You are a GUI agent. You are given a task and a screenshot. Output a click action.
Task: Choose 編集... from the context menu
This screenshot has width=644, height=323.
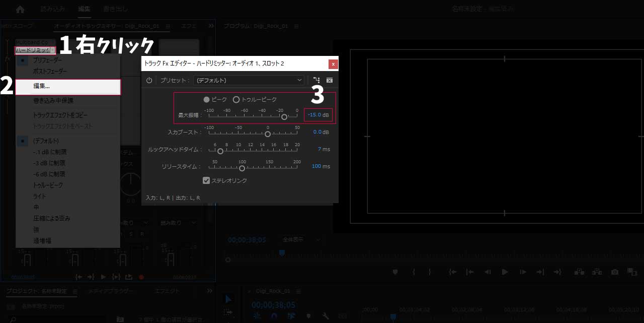pos(68,86)
